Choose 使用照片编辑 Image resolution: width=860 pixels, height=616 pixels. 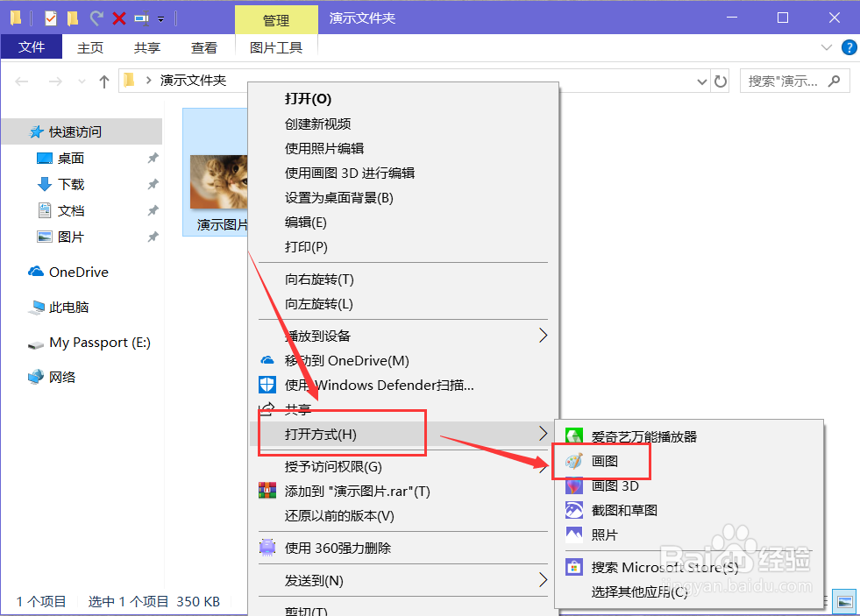tap(403, 148)
